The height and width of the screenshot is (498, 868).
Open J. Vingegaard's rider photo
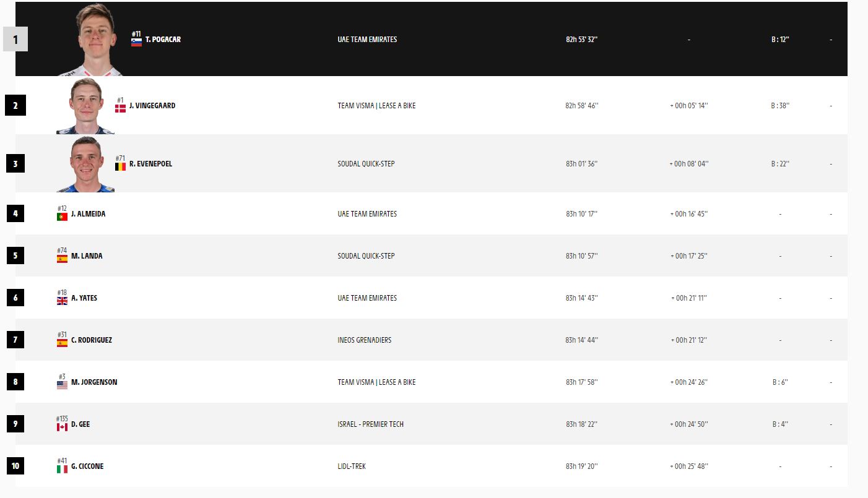coord(85,106)
